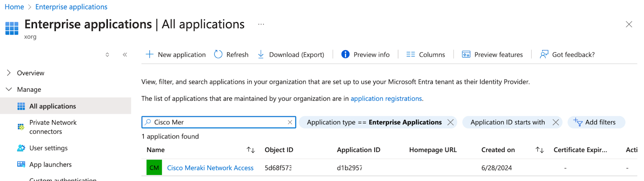Click Add filters
Screen dimensions: 644x181
click(x=596, y=122)
